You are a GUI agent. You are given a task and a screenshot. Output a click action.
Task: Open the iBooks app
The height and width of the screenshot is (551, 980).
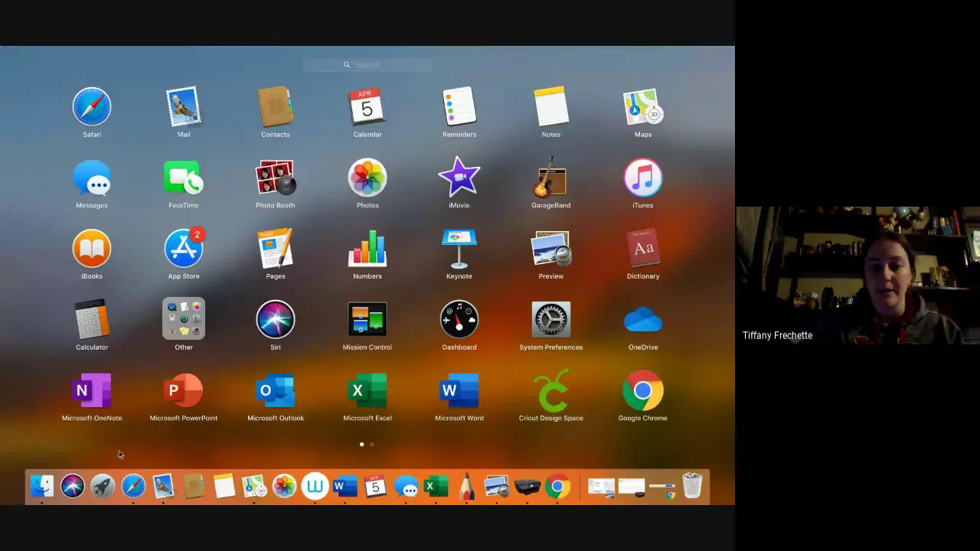click(92, 249)
